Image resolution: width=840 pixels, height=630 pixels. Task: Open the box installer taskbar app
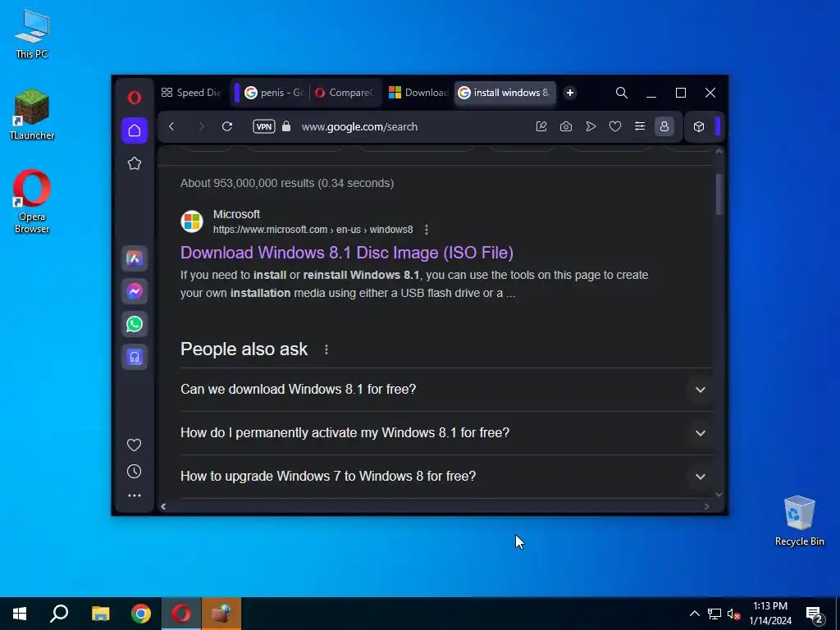click(x=221, y=614)
